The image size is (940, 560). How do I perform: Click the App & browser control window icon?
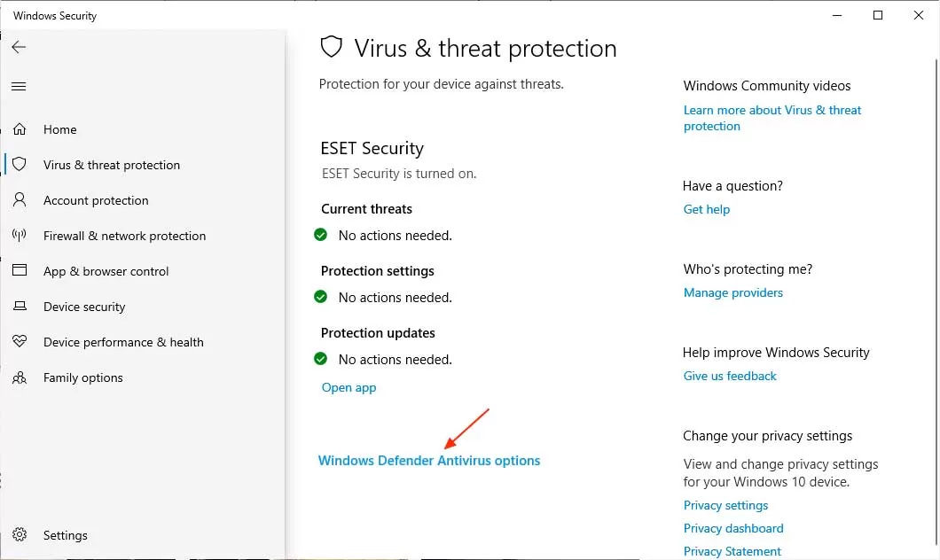pyautogui.click(x=20, y=270)
